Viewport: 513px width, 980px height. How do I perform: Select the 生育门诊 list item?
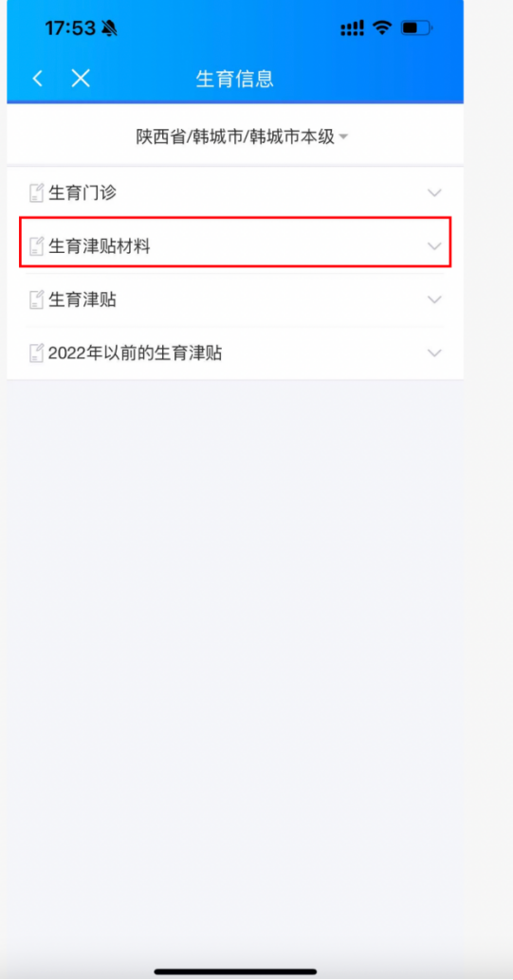235,193
